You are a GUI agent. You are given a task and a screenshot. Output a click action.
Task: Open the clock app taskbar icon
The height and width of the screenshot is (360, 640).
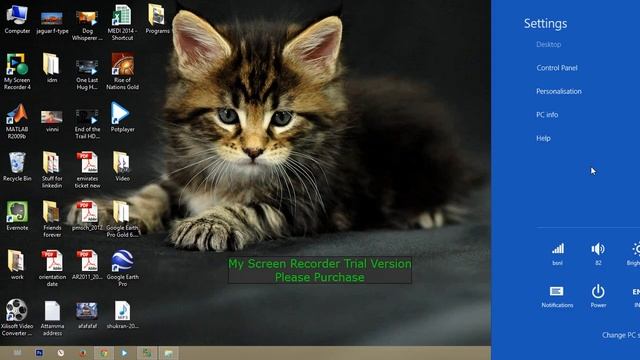tap(61, 353)
